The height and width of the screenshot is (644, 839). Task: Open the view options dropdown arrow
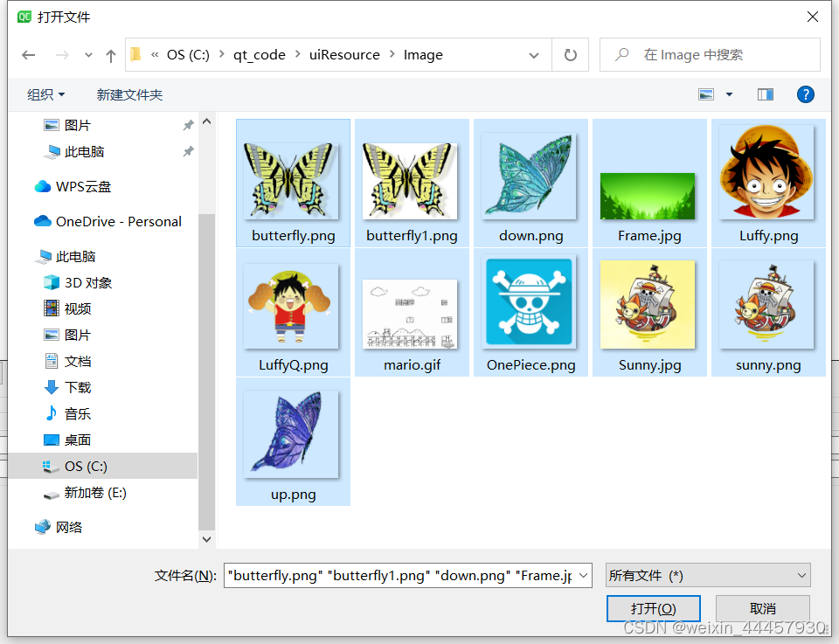point(729,94)
